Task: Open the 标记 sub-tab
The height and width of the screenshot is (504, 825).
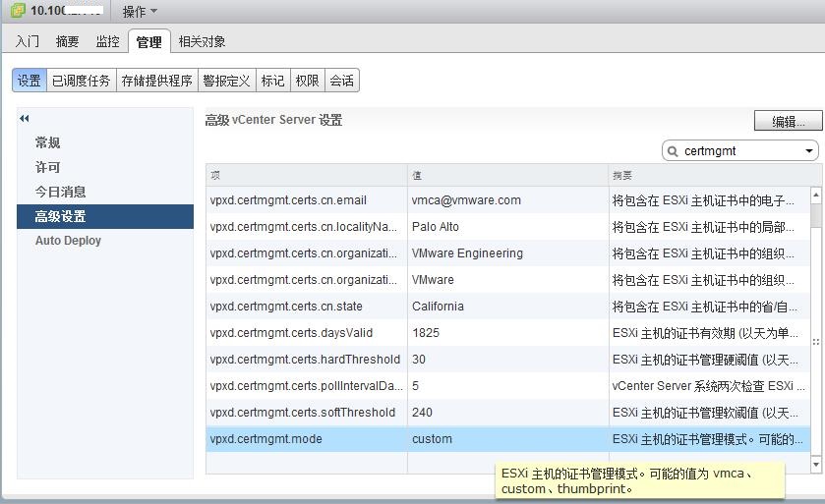Action: click(272, 81)
